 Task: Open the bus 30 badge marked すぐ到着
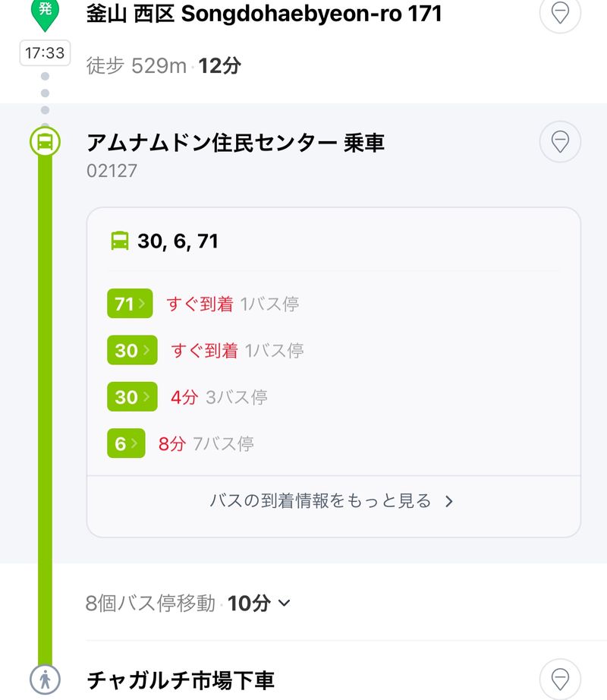(132, 351)
